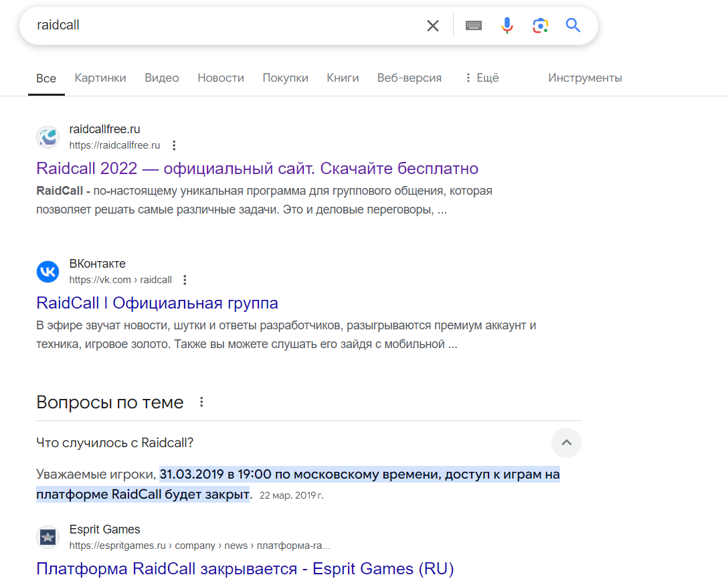Open the on-screen keyboard icon
This screenshot has width=728, height=583.
[474, 25]
